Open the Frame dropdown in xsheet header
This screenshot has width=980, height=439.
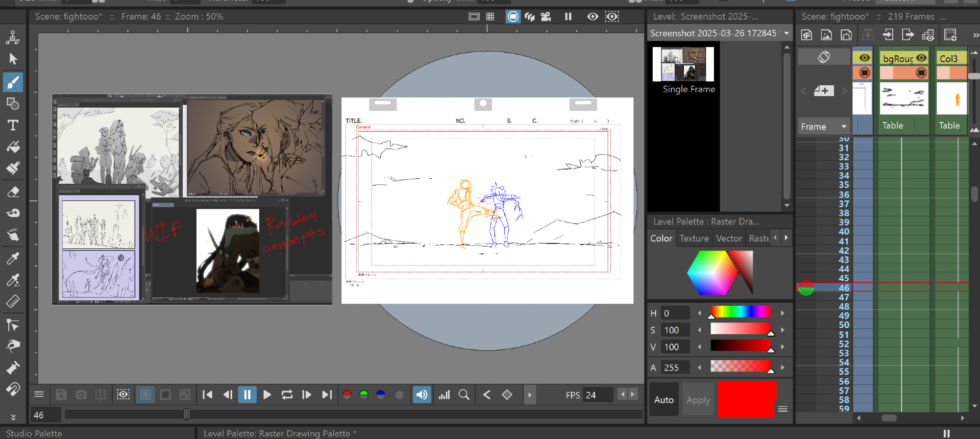tap(824, 126)
